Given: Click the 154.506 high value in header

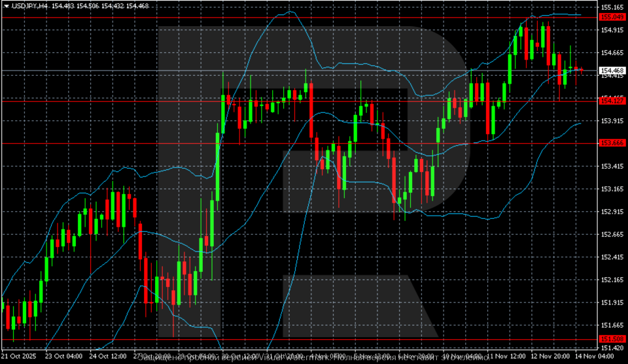Looking at the screenshot, I should tap(88, 6).
